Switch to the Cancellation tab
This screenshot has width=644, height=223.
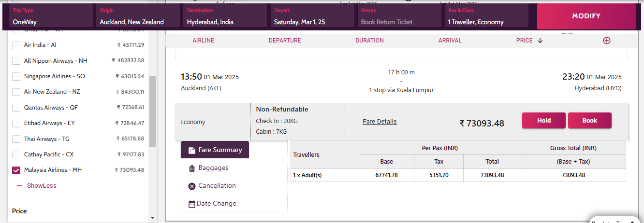click(x=217, y=186)
